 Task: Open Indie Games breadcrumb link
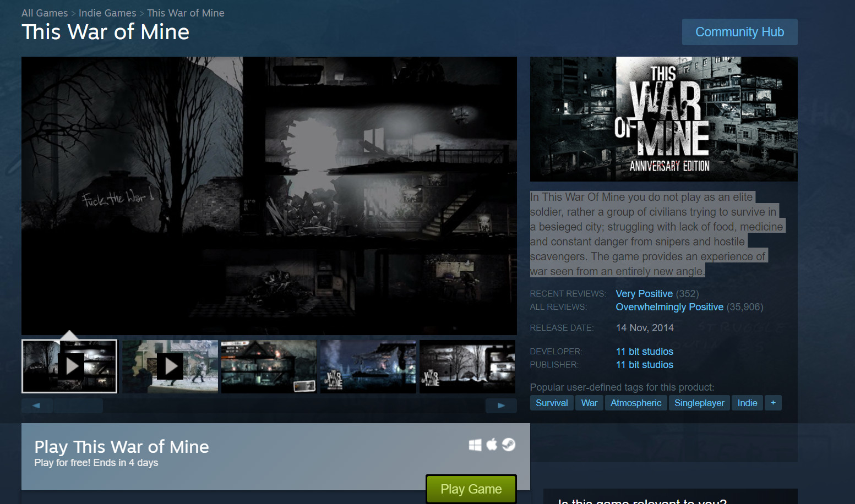[x=107, y=13]
